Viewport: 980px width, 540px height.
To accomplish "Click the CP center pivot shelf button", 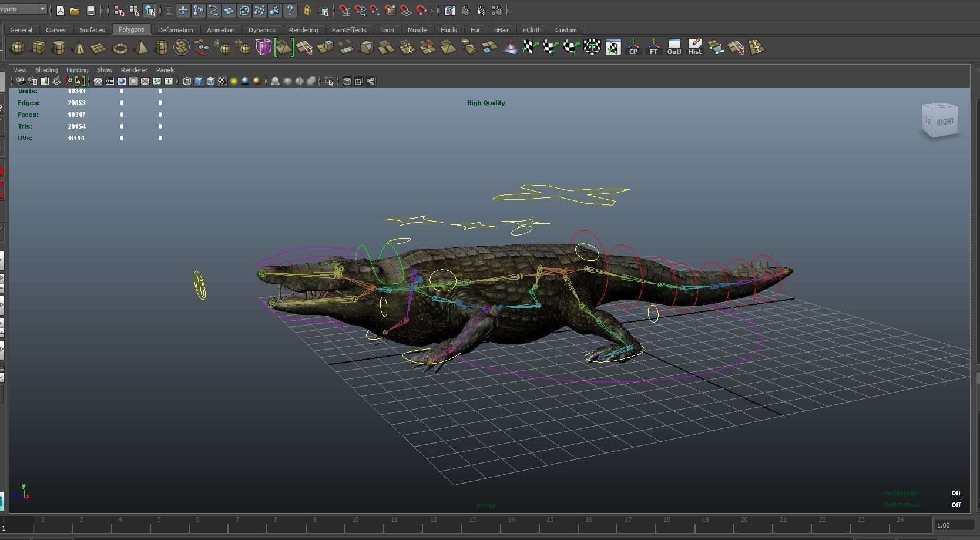I will point(633,48).
